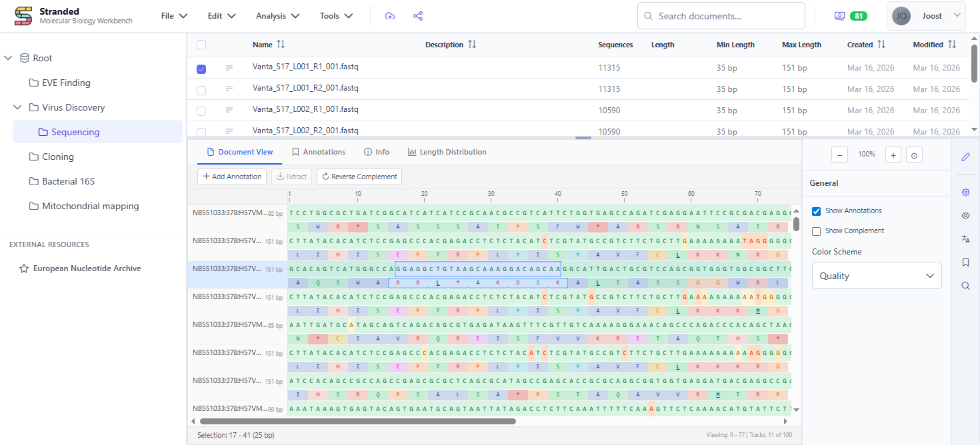Click the cloud upload icon in the toolbar
The width and height of the screenshot is (980, 445).
click(390, 15)
